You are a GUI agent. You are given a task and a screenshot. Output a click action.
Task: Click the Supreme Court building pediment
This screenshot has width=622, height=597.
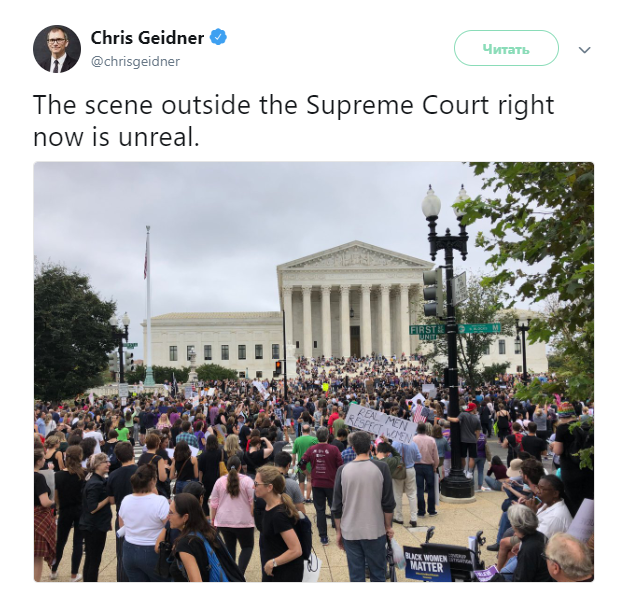point(355,256)
